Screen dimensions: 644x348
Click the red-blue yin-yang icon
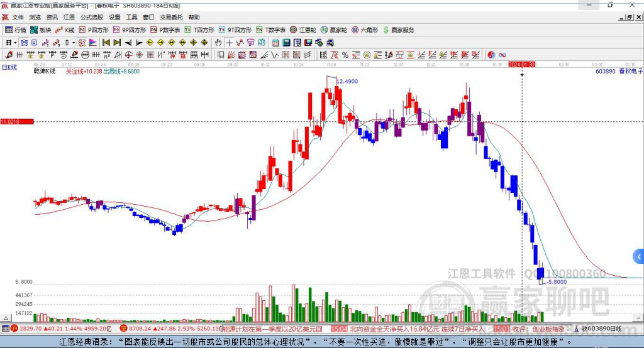(491, 55)
